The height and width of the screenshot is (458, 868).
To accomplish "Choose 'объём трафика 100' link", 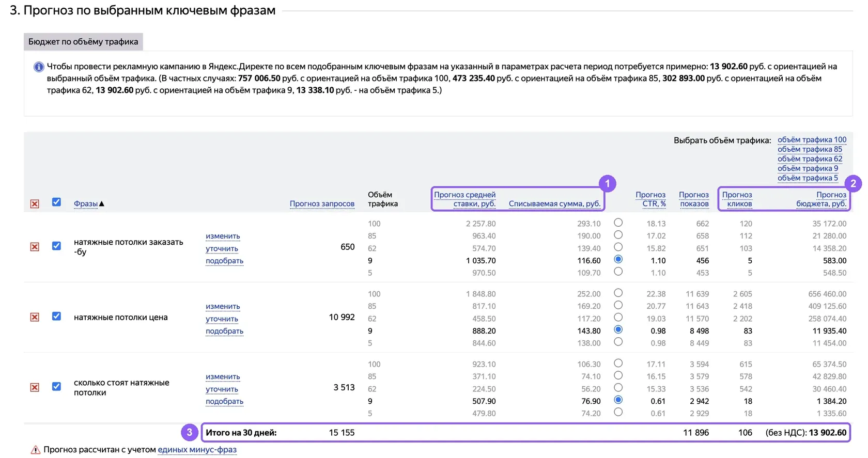I will 812,140.
